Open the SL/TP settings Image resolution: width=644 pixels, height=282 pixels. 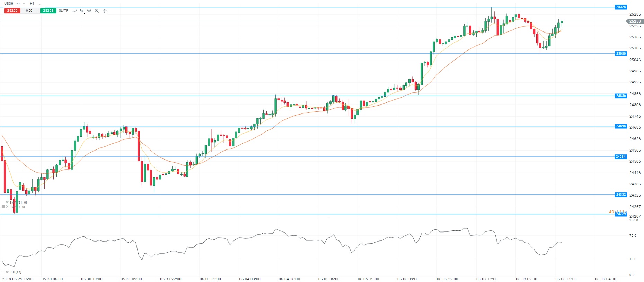coord(63,11)
